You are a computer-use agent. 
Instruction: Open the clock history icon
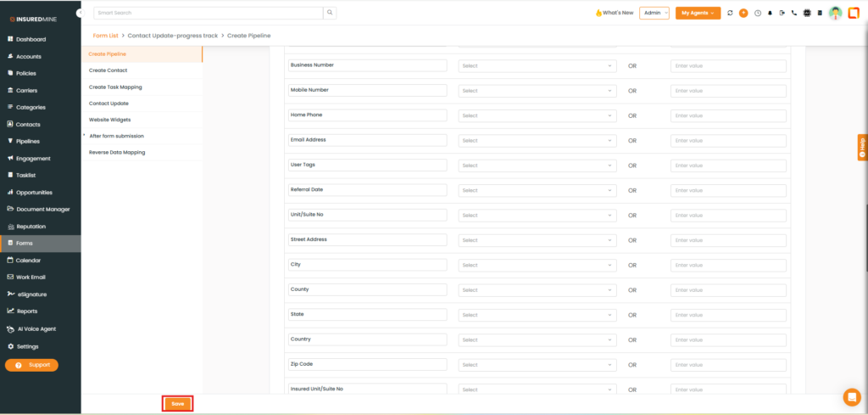(757, 13)
